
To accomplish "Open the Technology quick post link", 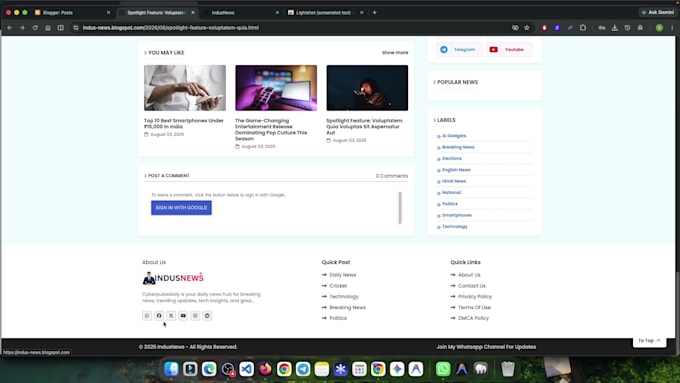I will (343, 297).
